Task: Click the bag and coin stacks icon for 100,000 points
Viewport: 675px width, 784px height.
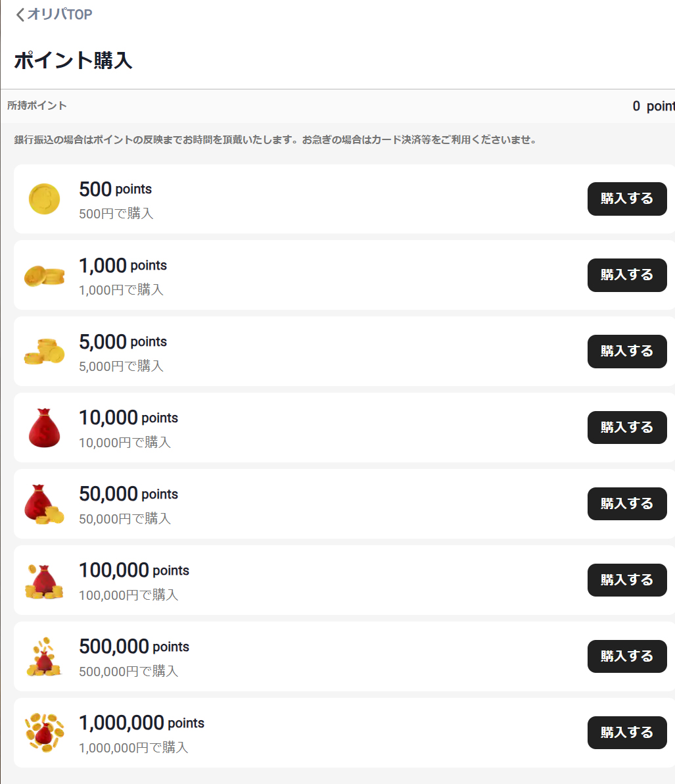Action: (45, 581)
